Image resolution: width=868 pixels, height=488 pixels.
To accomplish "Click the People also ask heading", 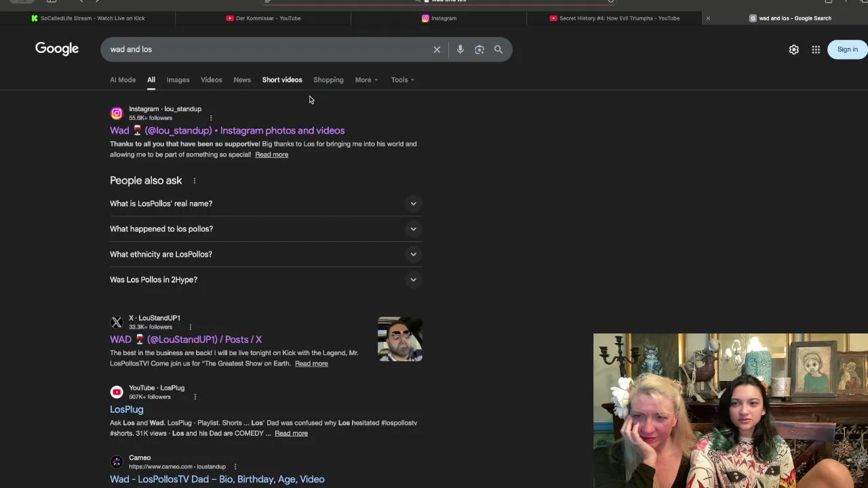I will (x=146, y=181).
